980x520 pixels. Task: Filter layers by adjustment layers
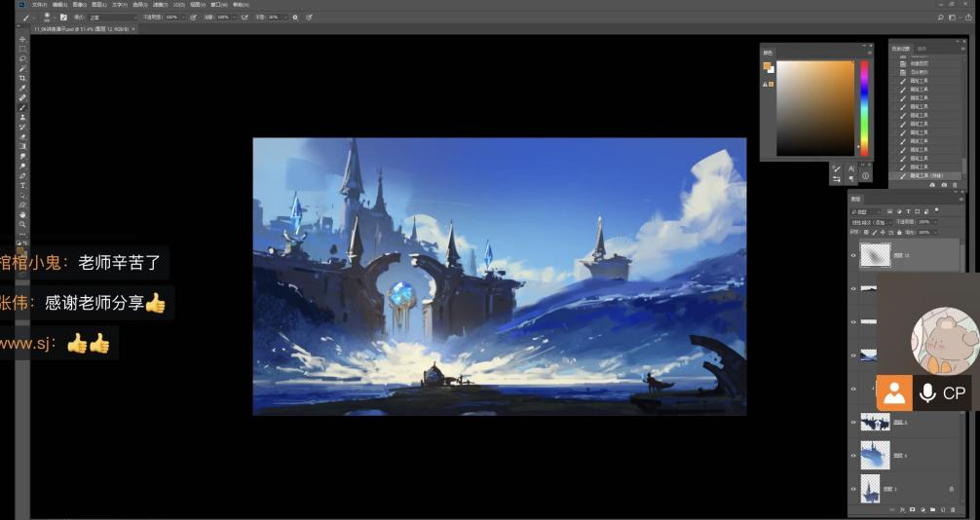point(899,212)
